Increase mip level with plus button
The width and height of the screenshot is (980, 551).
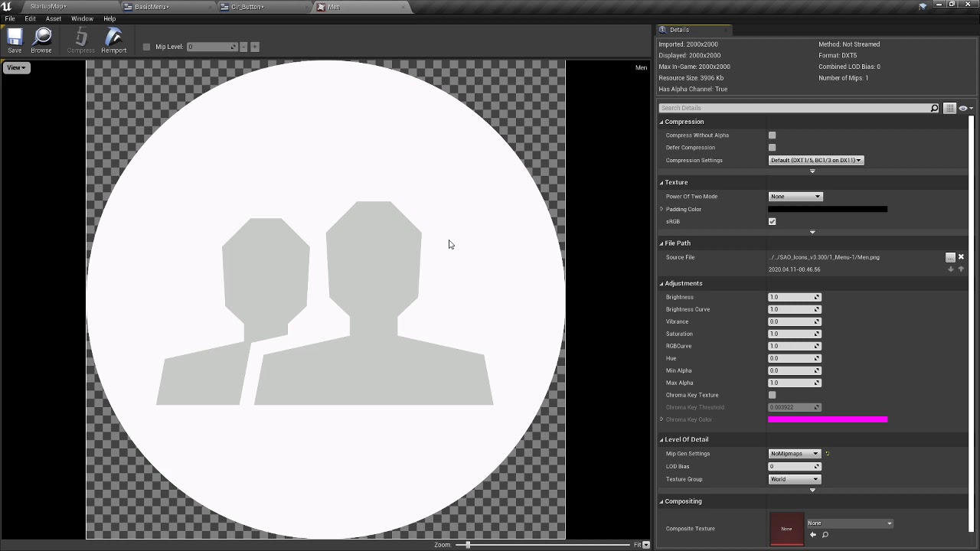coord(255,47)
